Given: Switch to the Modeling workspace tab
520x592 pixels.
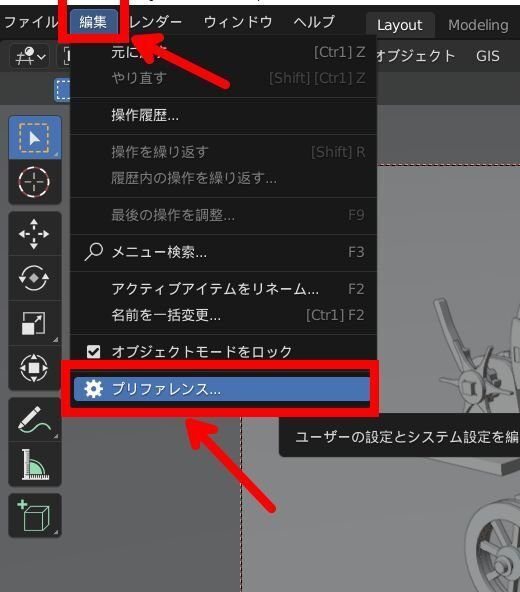Looking at the screenshot, I should pyautogui.click(x=478, y=25).
